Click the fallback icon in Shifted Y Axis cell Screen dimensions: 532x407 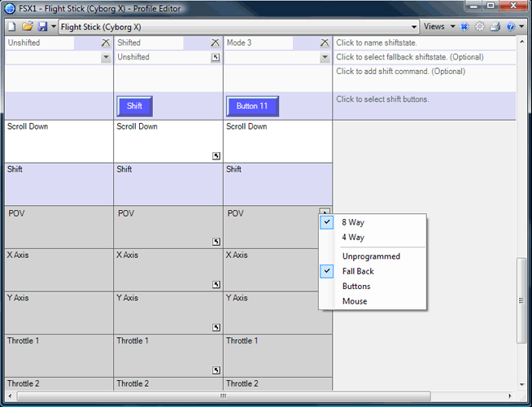pyautogui.click(x=216, y=327)
